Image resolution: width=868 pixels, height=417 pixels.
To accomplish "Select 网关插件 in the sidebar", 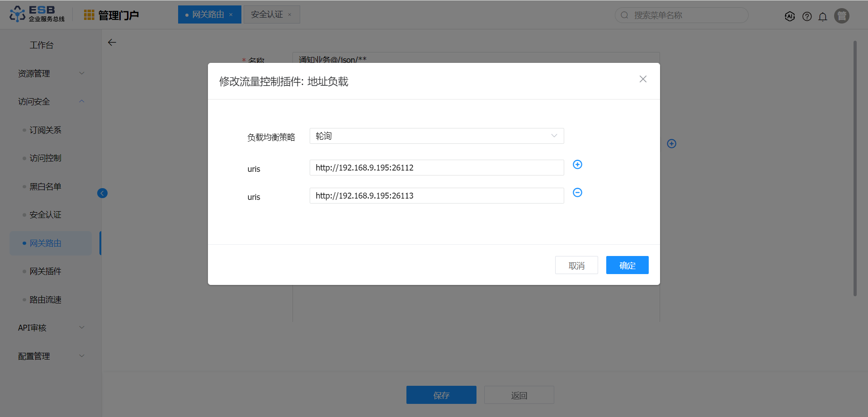I will tap(45, 271).
